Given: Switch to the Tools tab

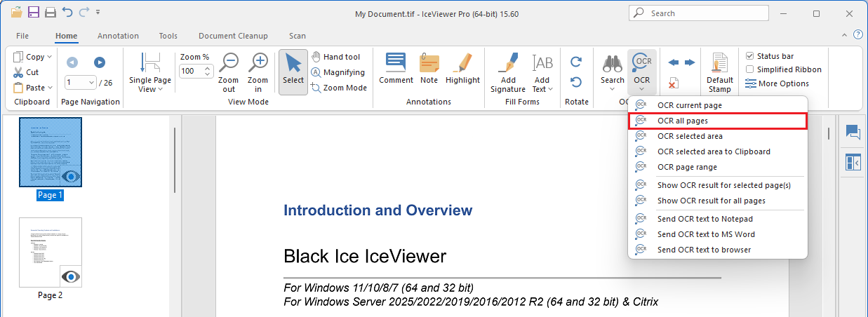Looking at the screenshot, I should coord(168,36).
